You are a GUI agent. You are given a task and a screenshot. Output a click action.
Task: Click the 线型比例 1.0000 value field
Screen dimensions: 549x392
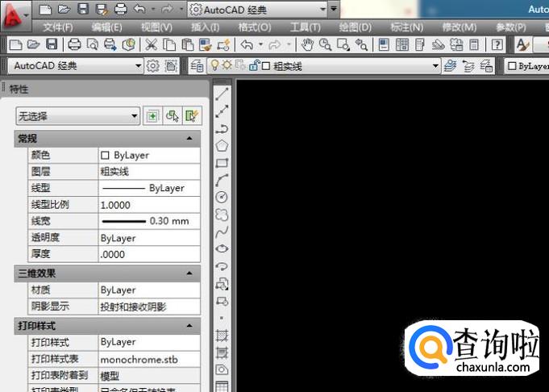149,205
